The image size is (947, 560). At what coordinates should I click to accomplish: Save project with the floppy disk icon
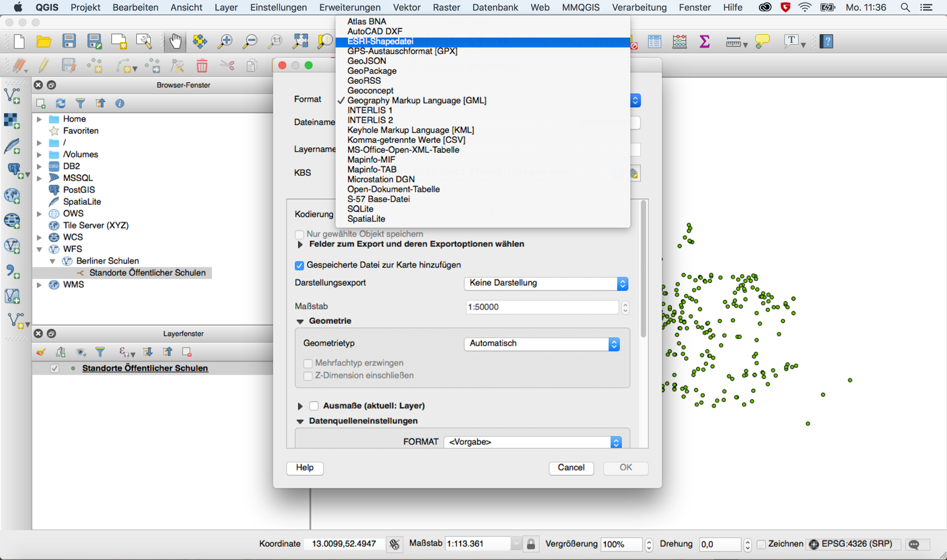(69, 42)
